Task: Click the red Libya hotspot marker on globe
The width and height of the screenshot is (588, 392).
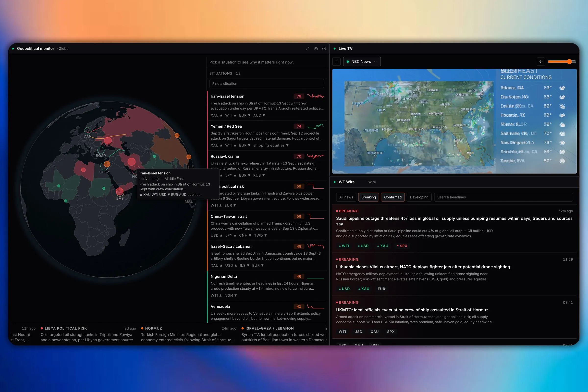Action: (84, 170)
